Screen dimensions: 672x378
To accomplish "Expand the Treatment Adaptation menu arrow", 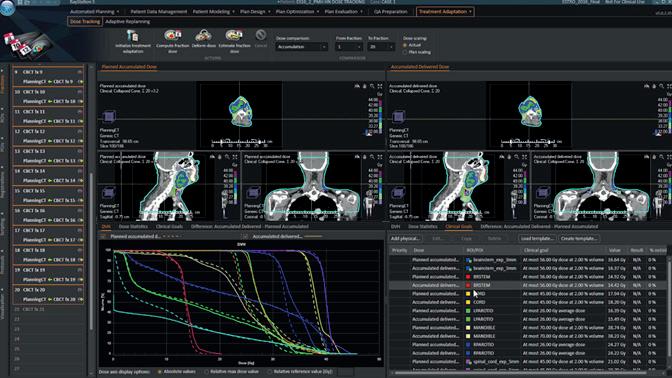I will pos(470,12).
